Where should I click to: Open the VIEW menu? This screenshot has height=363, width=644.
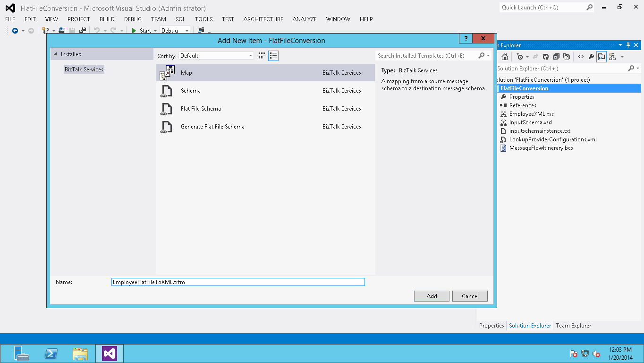coord(51,19)
